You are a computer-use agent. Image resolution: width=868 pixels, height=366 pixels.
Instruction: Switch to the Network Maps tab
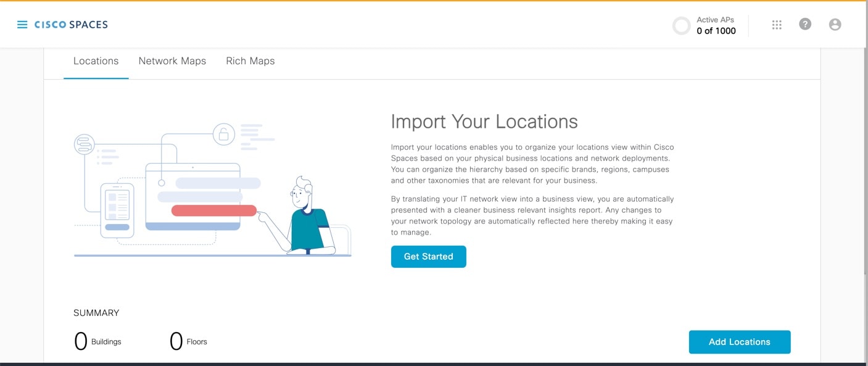click(172, 61)
